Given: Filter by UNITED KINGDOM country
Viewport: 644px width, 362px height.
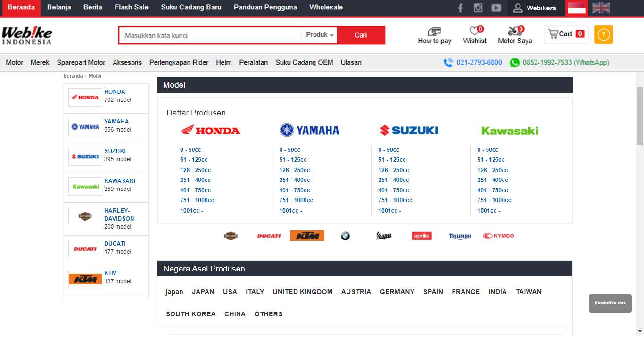Looking at the screenshot, I should tap(303, 292).
